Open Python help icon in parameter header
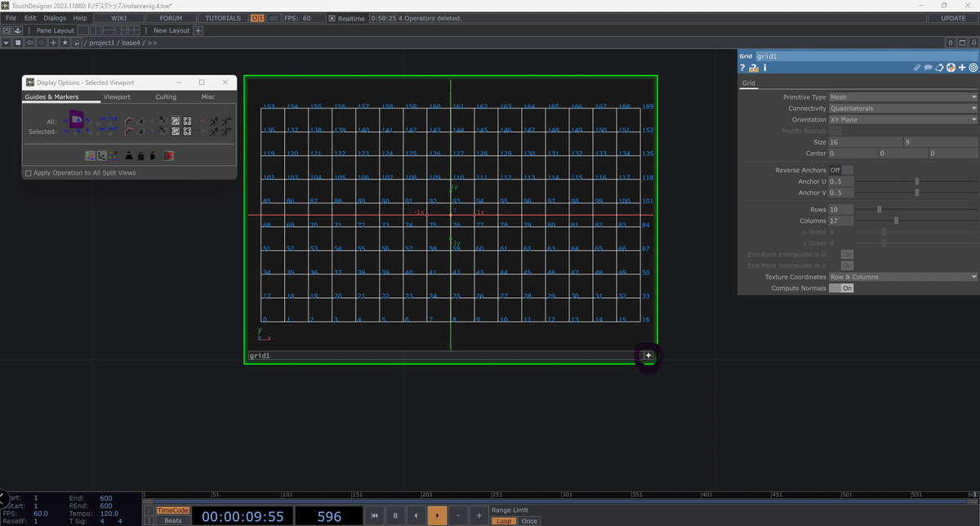 click(x=754, y=68)
